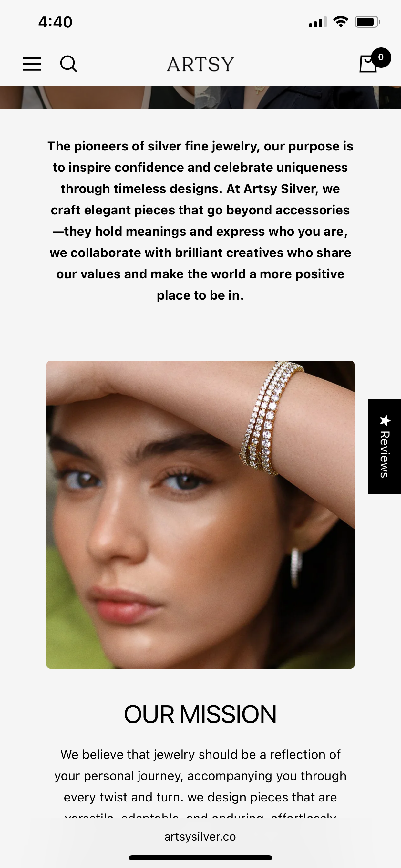Tap the mission paragraph about personal journey
The width and height of the screenshot is (401, 868).
point(200,782)
